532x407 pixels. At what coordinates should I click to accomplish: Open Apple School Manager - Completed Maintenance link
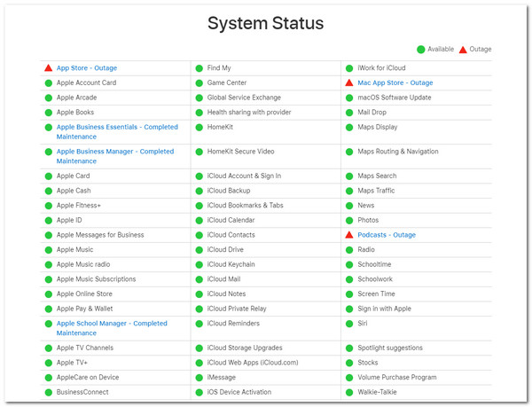[112, 328]
